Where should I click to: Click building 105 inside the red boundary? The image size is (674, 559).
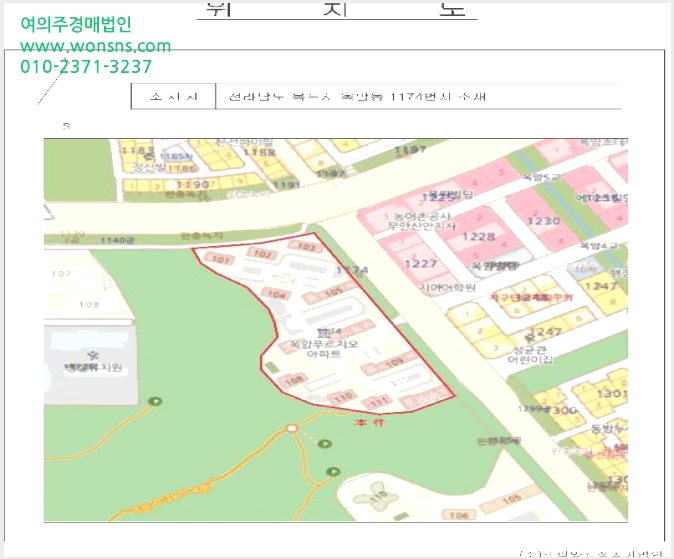click(x=333, y=294)
